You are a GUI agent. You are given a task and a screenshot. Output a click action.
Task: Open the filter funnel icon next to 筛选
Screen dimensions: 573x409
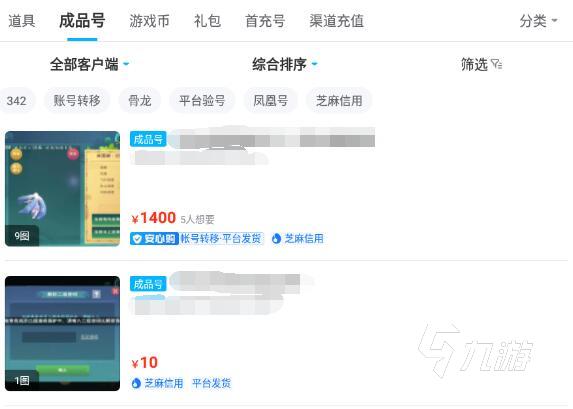[496, 64]
